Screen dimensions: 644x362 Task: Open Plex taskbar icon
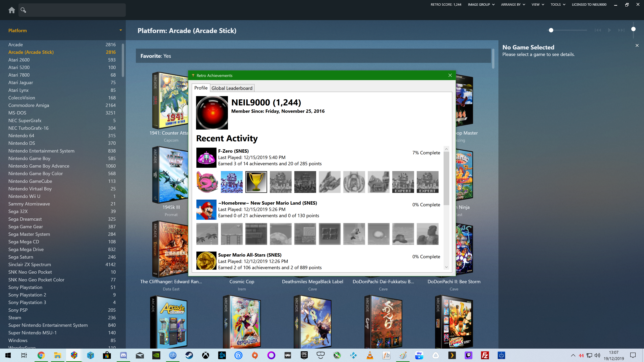coord(452,355)
